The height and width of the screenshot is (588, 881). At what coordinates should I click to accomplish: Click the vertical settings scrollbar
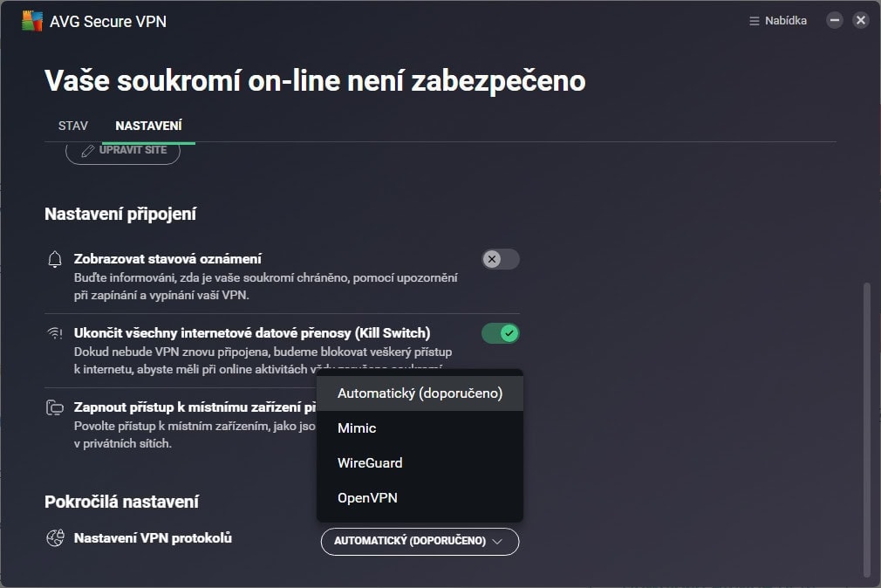865,427
